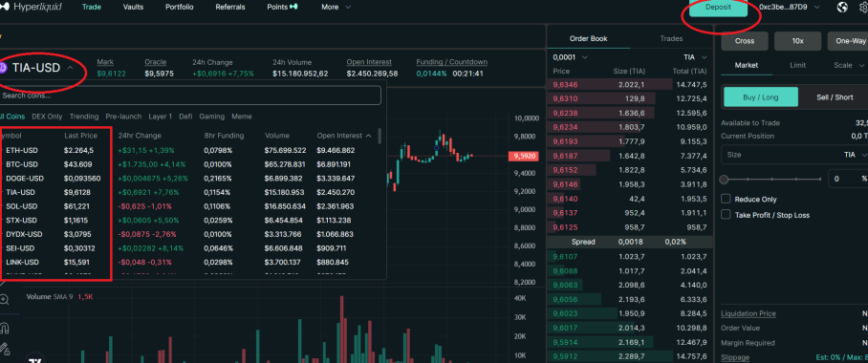Filter coin list by Pre-launch

[123, 117]
